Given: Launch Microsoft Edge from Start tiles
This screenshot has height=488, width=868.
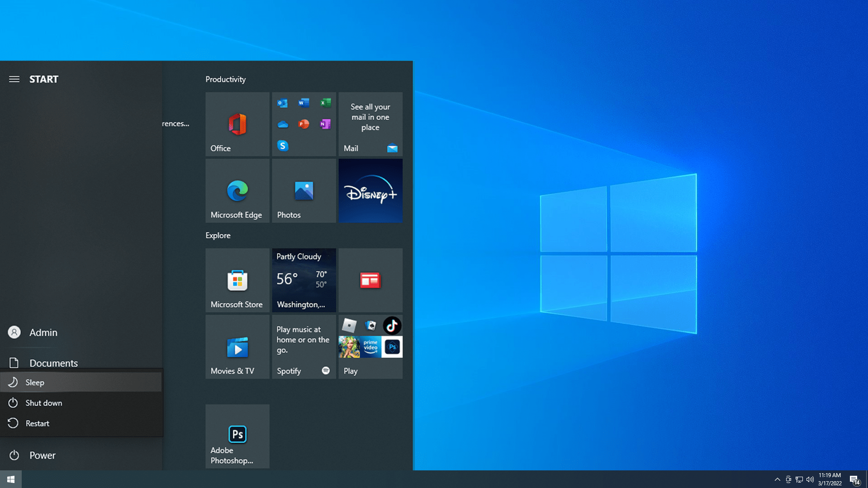Looking at the screenshot, I should tap(237, 190).
